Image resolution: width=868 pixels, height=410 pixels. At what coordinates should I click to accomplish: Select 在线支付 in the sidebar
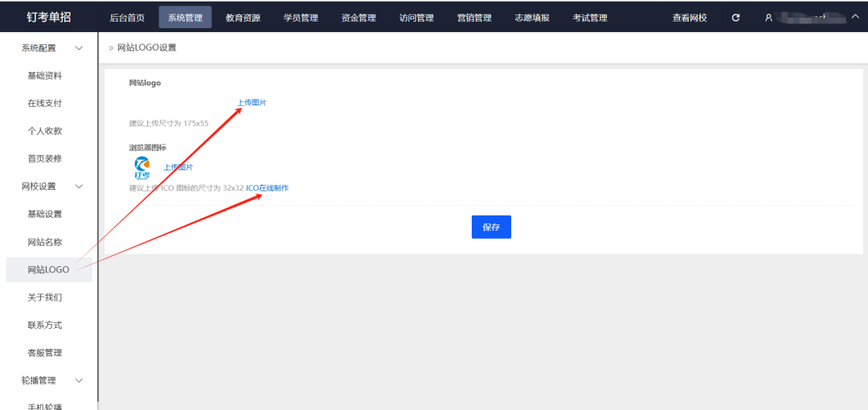[x=45, y=103]
